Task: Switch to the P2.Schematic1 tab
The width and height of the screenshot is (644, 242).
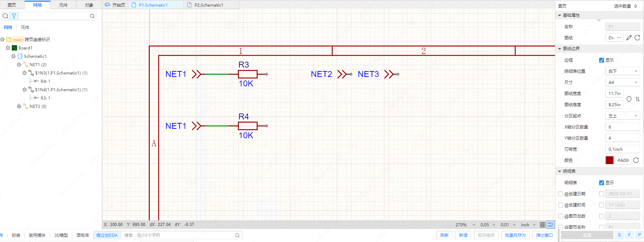Action: tap(209, 5)
